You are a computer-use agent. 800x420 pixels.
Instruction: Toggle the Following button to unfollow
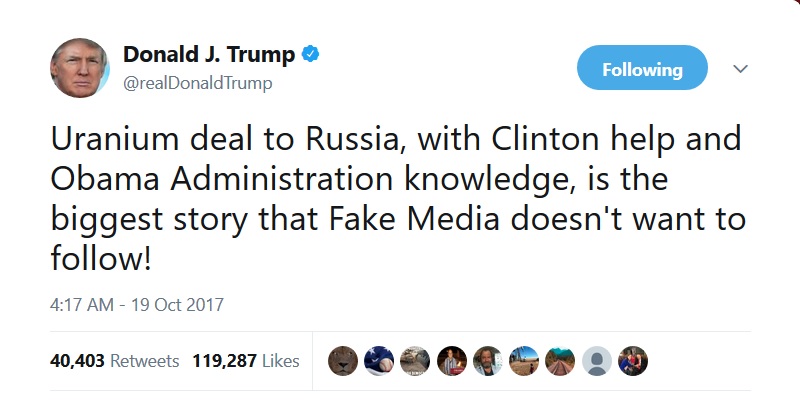(642, 68)
